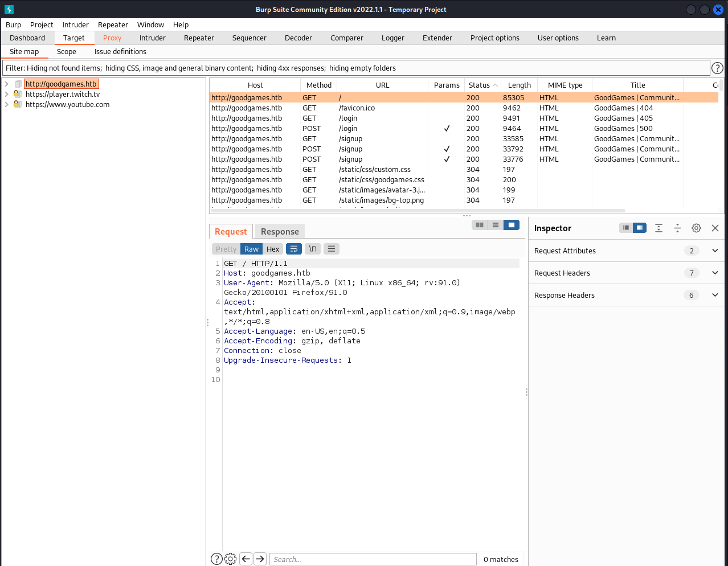728x566 pixels.
Task: Open the site map filter bar
Action: (356, 68)
